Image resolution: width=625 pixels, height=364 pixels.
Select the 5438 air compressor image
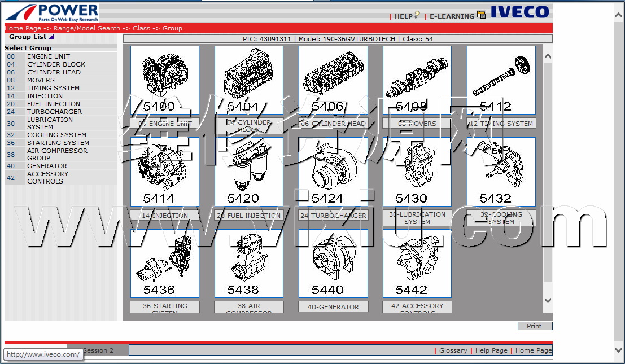click(249, 263)
